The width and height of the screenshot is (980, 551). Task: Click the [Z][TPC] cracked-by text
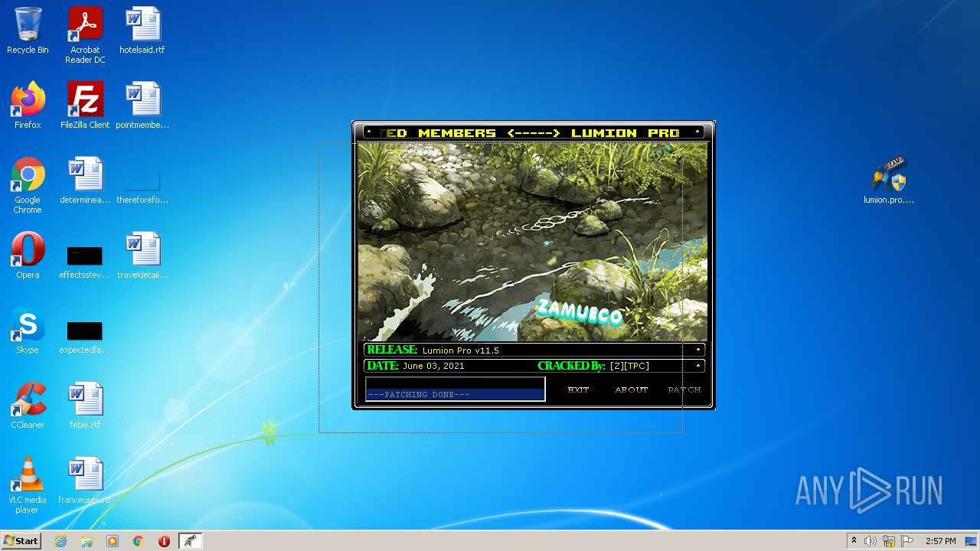(629, 366)
